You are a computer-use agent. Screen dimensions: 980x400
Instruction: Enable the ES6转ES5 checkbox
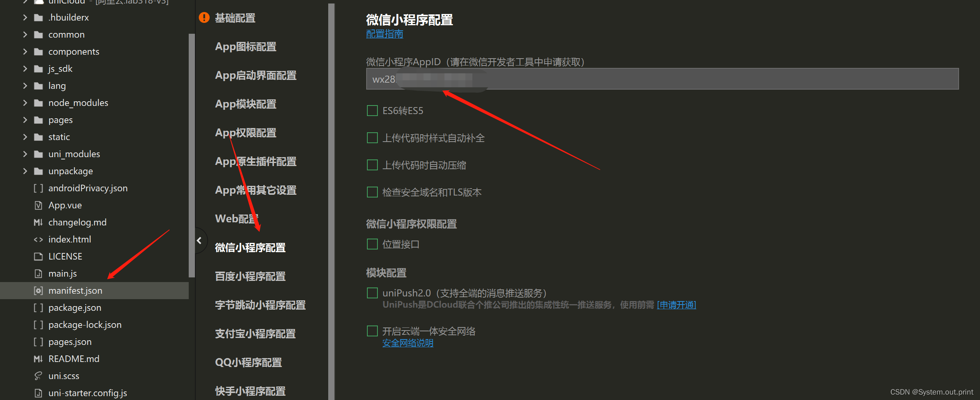pyautogui.click(x=372, y=110)
